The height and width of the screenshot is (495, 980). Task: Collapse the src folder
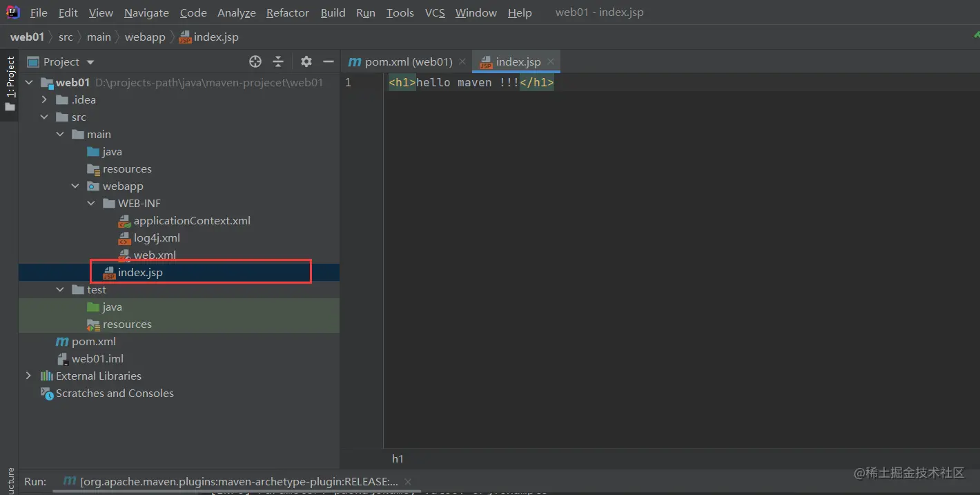[45, 117]
